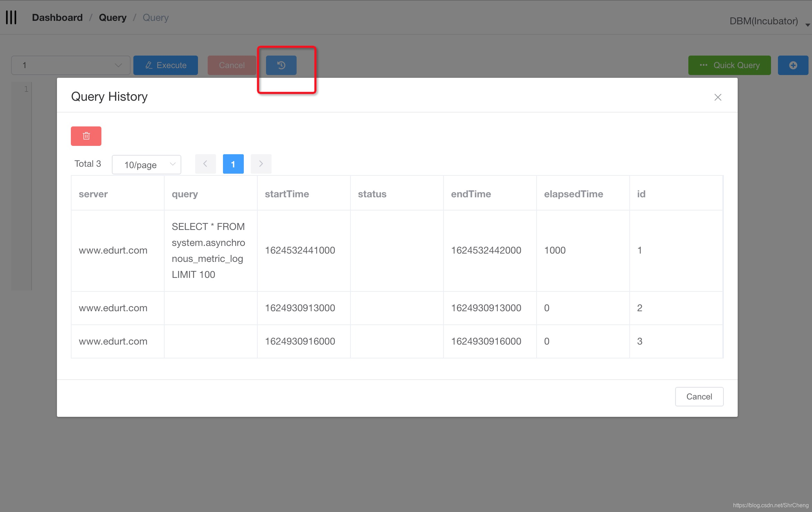Viewport: 812px width, 512px height.
Task: Clear history using the red trash icon
Action: click(86, 136)
